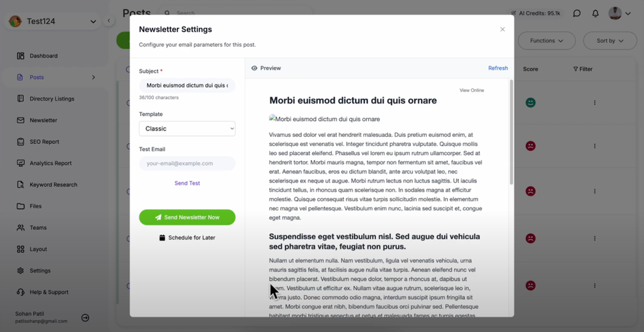
Task: Expand the Template dropdown showing Classic
Action: (x=187, y=129)
